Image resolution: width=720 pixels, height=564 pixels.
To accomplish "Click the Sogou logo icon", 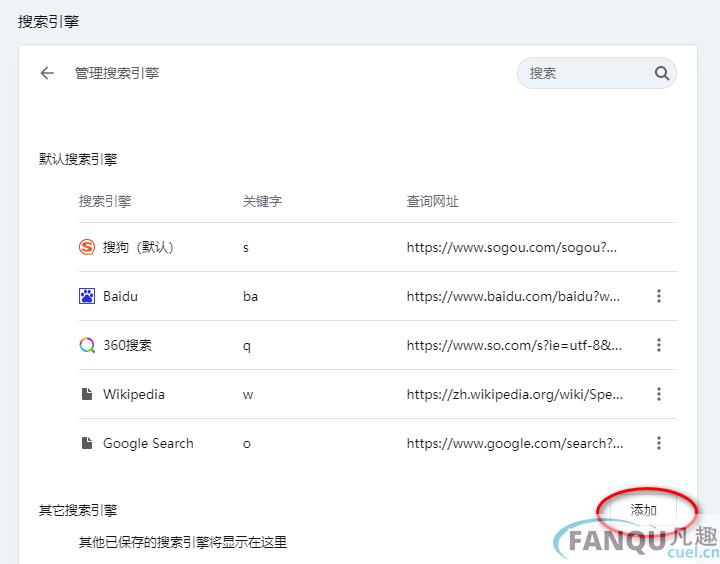I will coord(87,247).
